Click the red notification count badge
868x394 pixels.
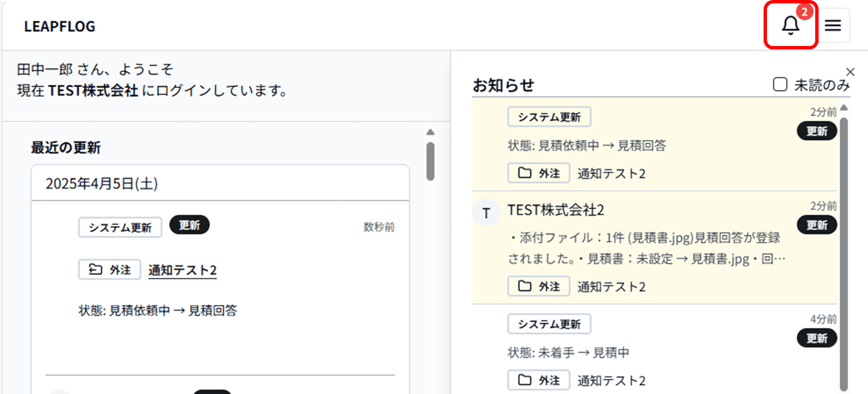coord(804,11)
